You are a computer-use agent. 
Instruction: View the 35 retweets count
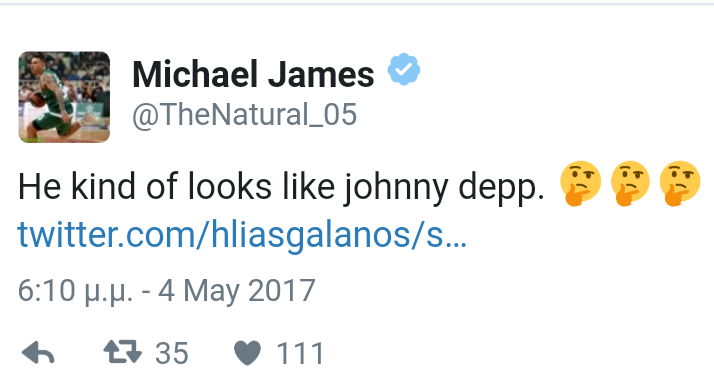point(171,353)
